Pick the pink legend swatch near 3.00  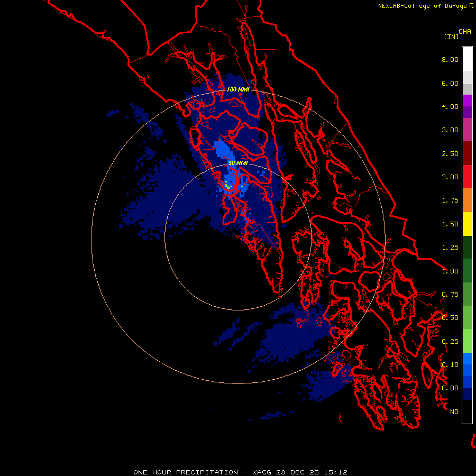[x=467, y=130]
